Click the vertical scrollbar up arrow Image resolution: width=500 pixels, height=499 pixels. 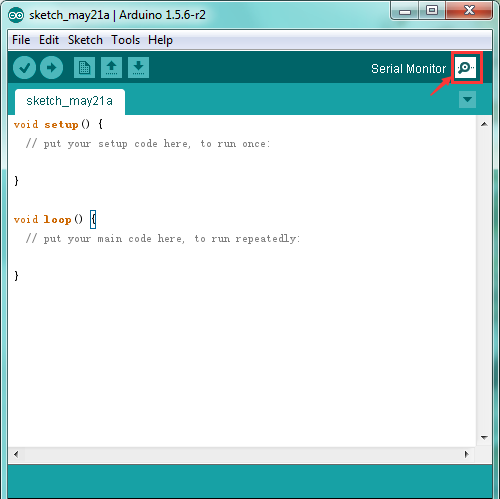[x=484, y=124]
